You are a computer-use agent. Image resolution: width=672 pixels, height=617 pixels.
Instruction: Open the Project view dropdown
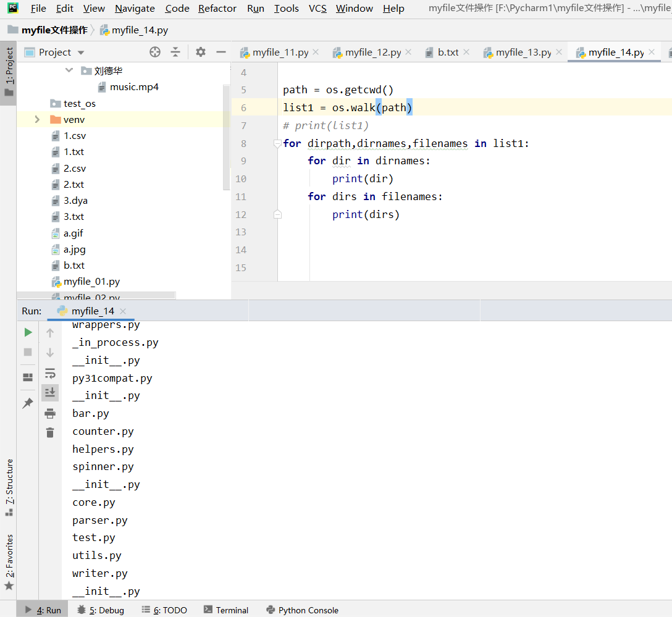point(81,52)
